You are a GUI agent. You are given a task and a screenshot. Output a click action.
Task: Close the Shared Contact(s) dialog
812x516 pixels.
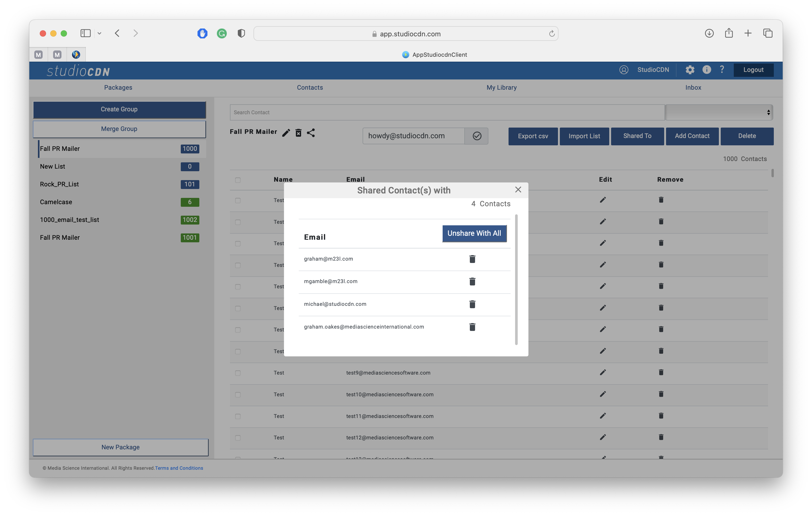[x=518, y=190]
